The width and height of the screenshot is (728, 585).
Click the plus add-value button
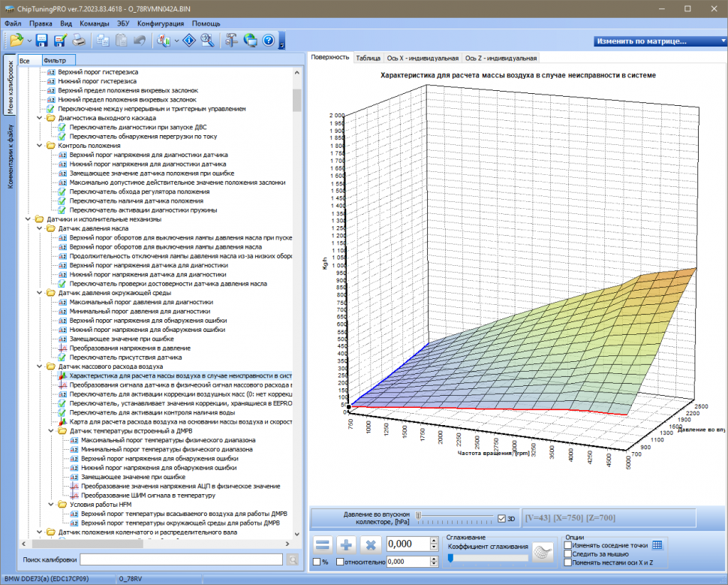347,545
